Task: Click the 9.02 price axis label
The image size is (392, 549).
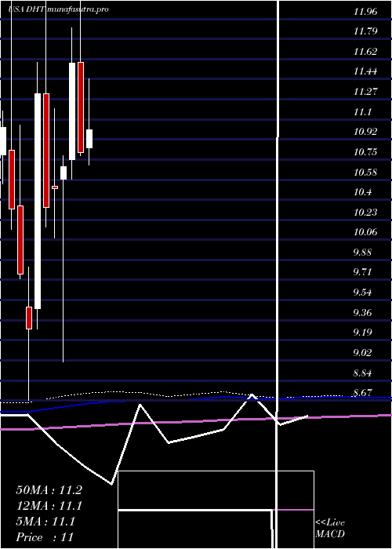Action: [362, 353]
